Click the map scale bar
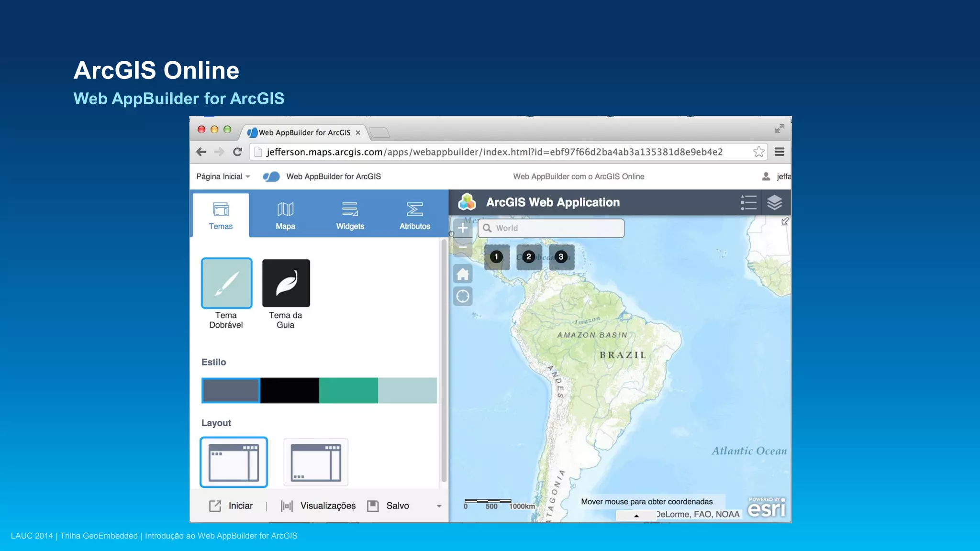Viewport: 980px width, 551px height. pyautogui.click(x=499, y=504)
